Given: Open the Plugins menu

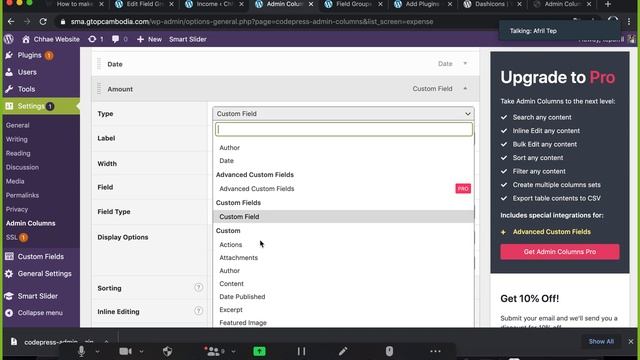Looking at the screenshot, I should tap(29, 55).
